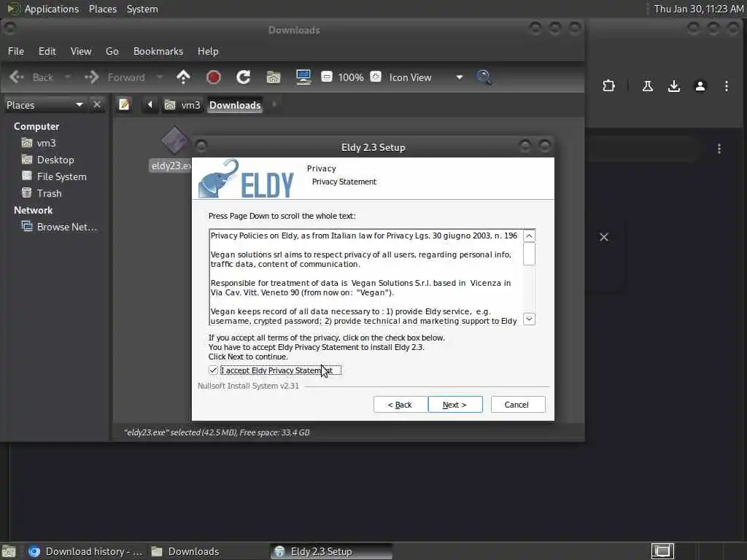Open the Back history dropdown arrow
The width and height of the screenshot is (747, 560).
pyautogui.click(x=67, y=77)
